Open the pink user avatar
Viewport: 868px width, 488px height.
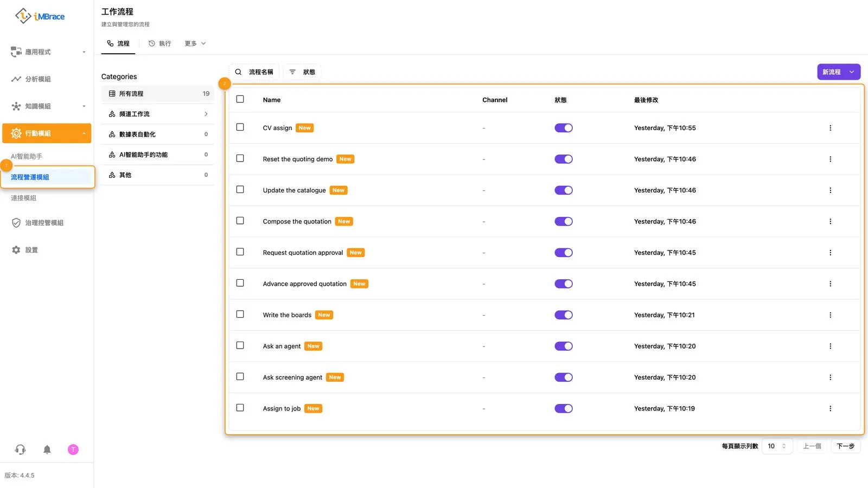[73, 450]
